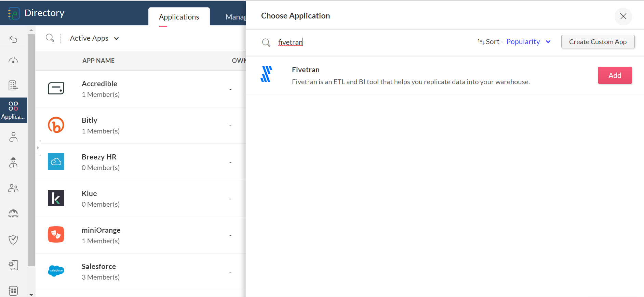
Task: Close the Choose Application panel
Action: click(623, 16)
